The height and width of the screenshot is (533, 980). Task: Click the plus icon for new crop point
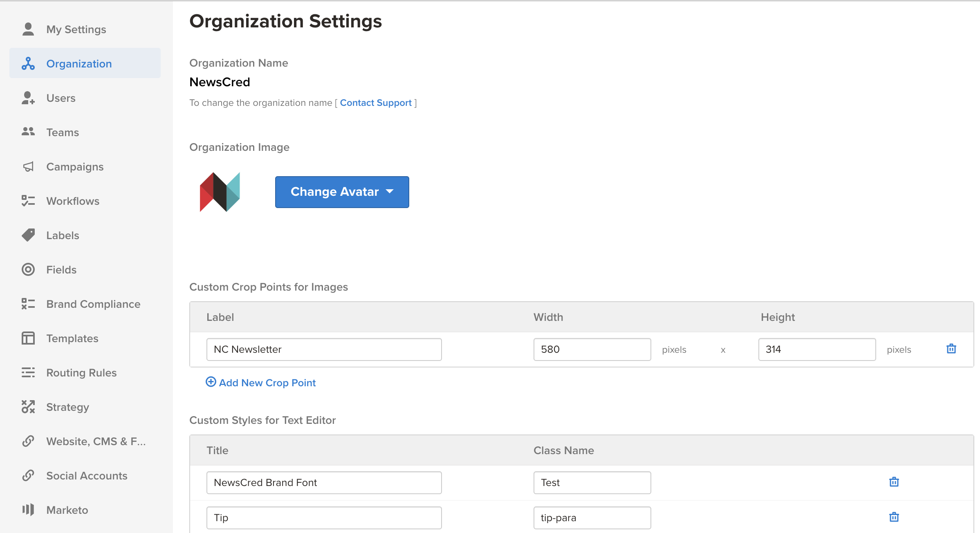(x=211, y=382)
